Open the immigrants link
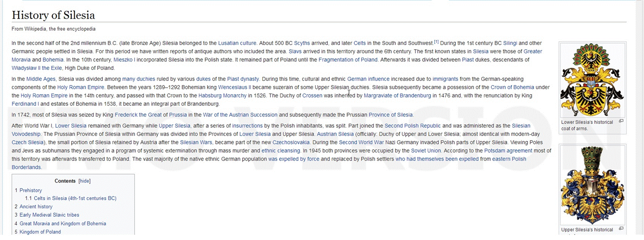 click(445, 79)
